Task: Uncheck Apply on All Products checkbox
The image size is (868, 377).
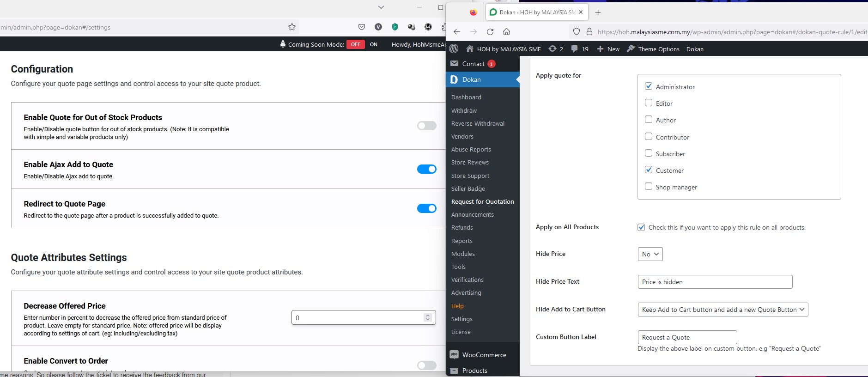Action: click(x=641, y=227)
